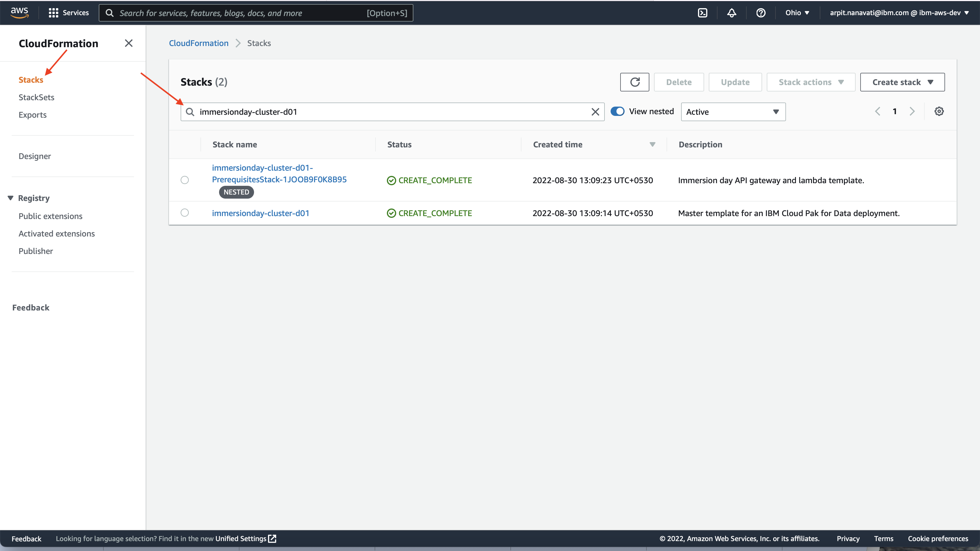Collapse the Registry section
Image resolution: width=980 pixels, height=551 pixels.
click(x=11, y=198)
